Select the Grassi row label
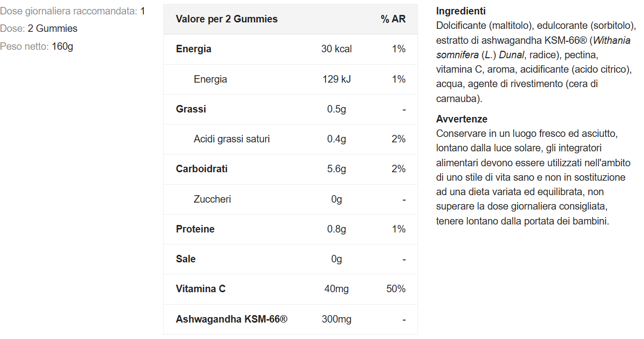The height and width of the screenshot is (339, 644). point(191,109)
